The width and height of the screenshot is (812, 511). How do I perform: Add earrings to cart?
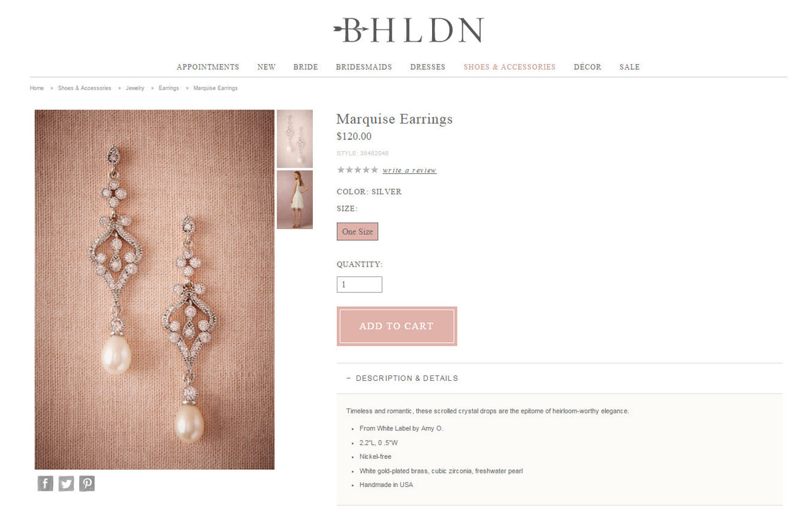(x=397, y=326)
